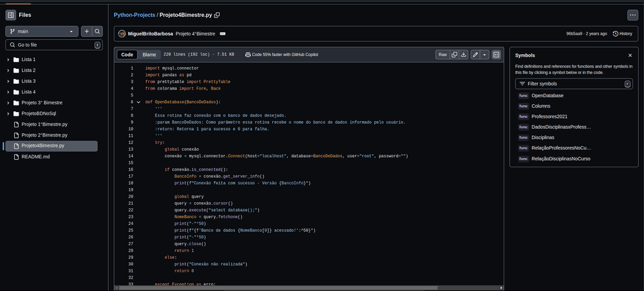Click MiguelBritoBarbosa avatar image
The width and height of the screenshot is (644, 291).
(122, 33)
